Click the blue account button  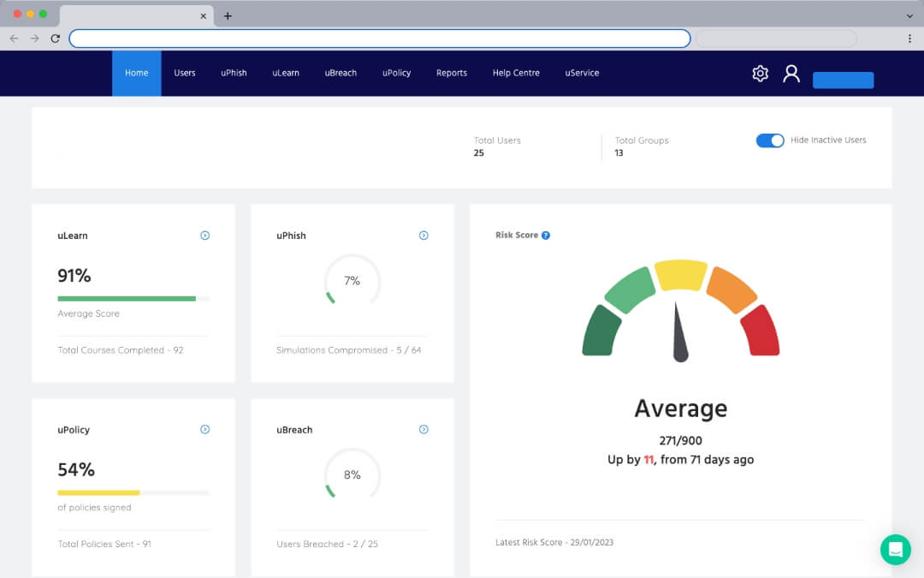click(x=843, y=80)
